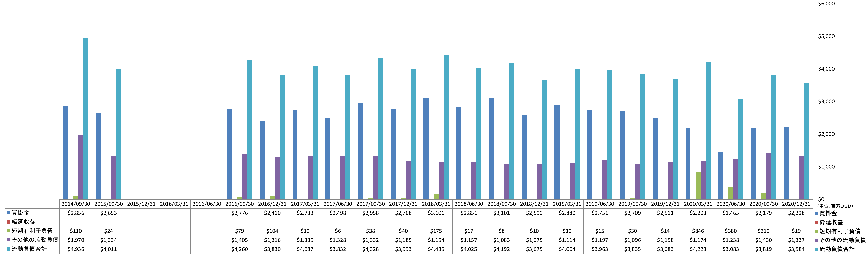Viewport: 868px width, 254px height.
Task: Click the $110 短期有利子負債 cell
Action: pos(76,231)
